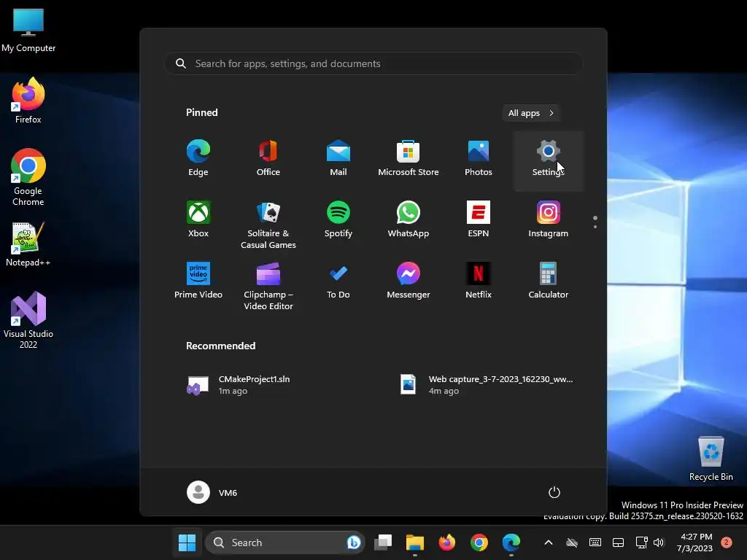Open the Instagram app
This screenshot has height=560, width=747.
pyautogui.click(x=549, y=220)
